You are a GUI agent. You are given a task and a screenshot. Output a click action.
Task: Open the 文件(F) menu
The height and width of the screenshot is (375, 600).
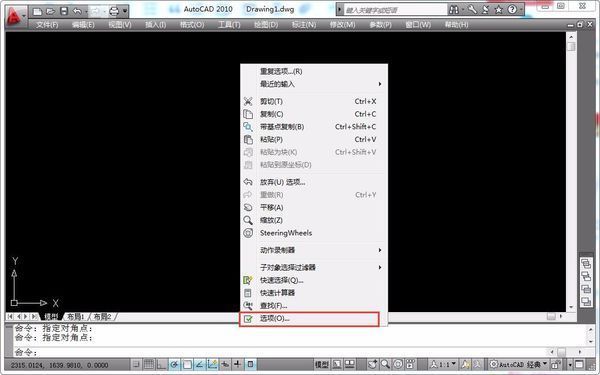47,25
